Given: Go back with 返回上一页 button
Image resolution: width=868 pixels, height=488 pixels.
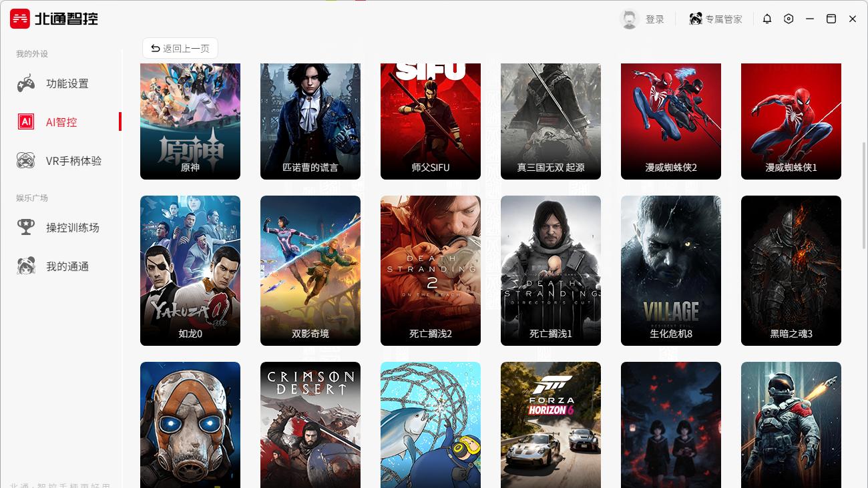Looking at the screenshot, I should click(180, 48).
